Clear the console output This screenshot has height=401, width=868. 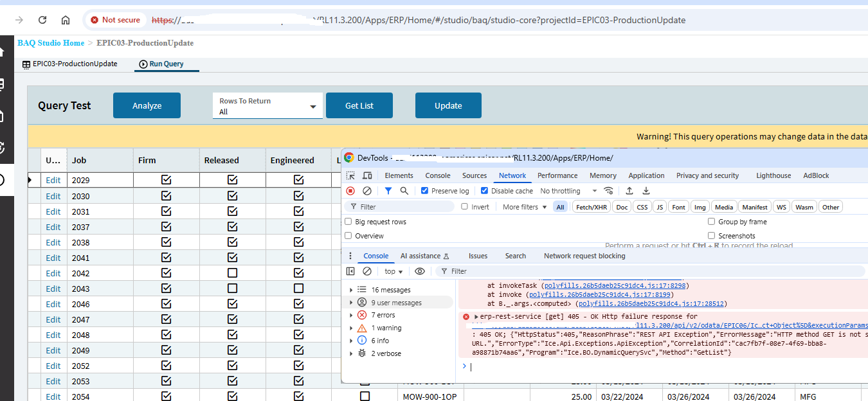pyautogui.click(x=367, y=271)
